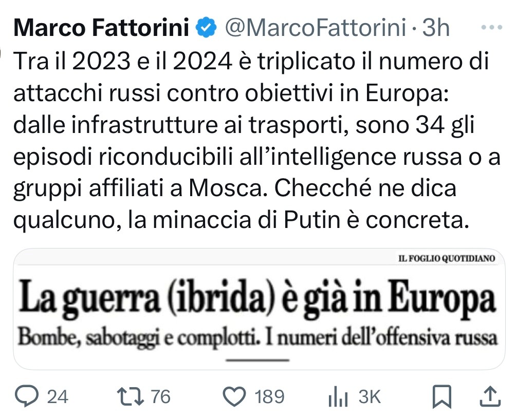Click the @MarcoFattorini handle

[x=317, y=29]
